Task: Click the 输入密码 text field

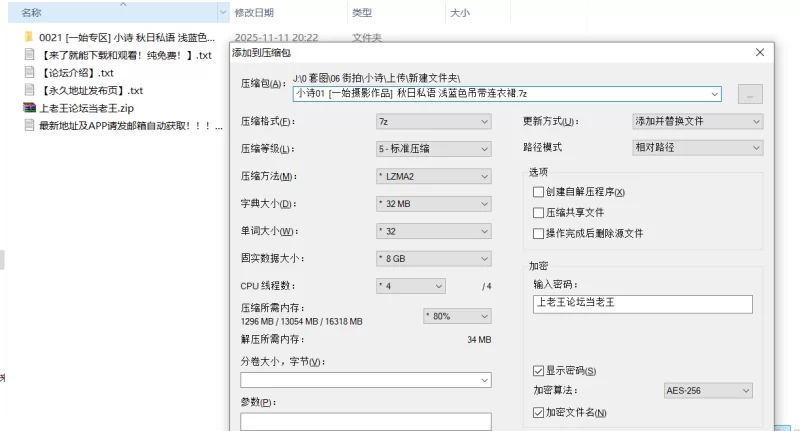Action: (x=641, y=304)
